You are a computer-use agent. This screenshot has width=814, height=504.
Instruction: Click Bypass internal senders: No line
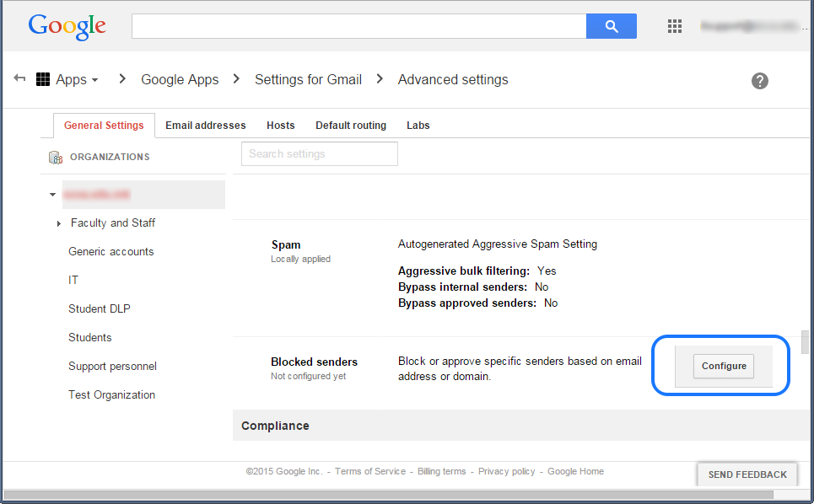473,287
